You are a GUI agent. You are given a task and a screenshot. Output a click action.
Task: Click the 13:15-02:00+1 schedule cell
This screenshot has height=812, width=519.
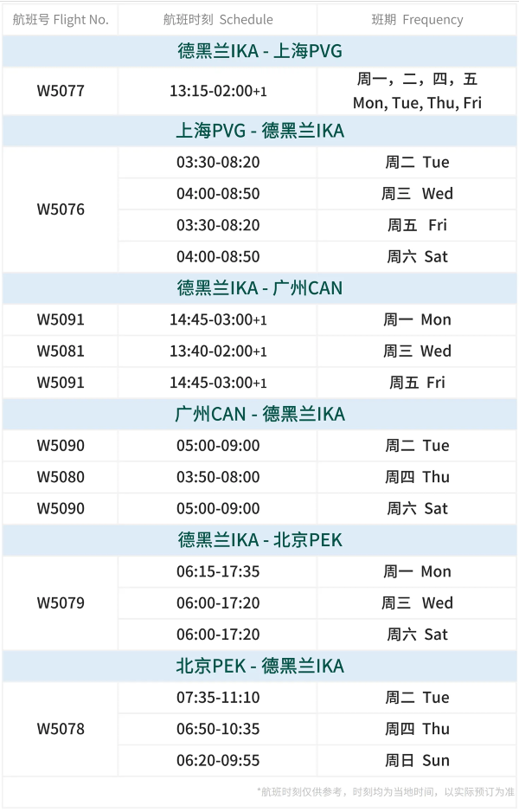pyautogui.click(x=218, y=91)
